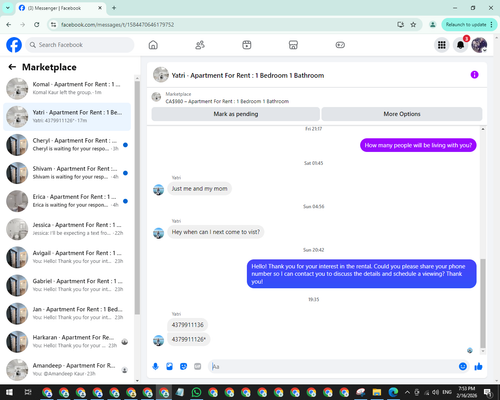Open the Menu grid icon
The width and height of the screenshot is (500, 400).
(x=442, y=45)
